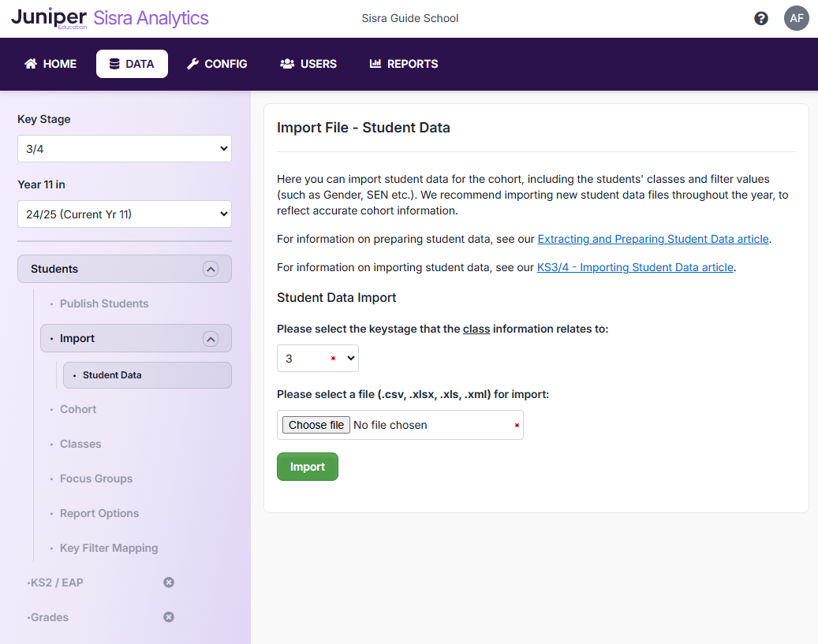Remove Grades using its X icon
The height and width of the screenshot is (644, 818).
click(x=169, y=617)
